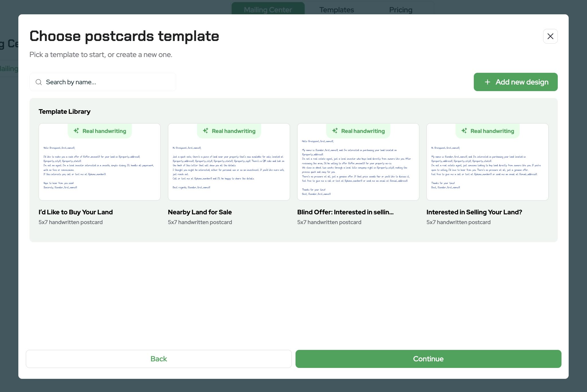587x392 pixels.
Task: Click sparkle icon on first template badge
Action: 76,131
